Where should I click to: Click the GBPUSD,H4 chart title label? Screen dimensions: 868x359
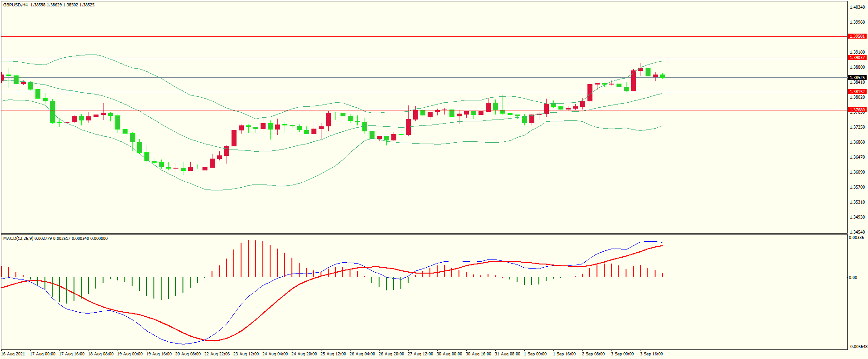(15, 5)
